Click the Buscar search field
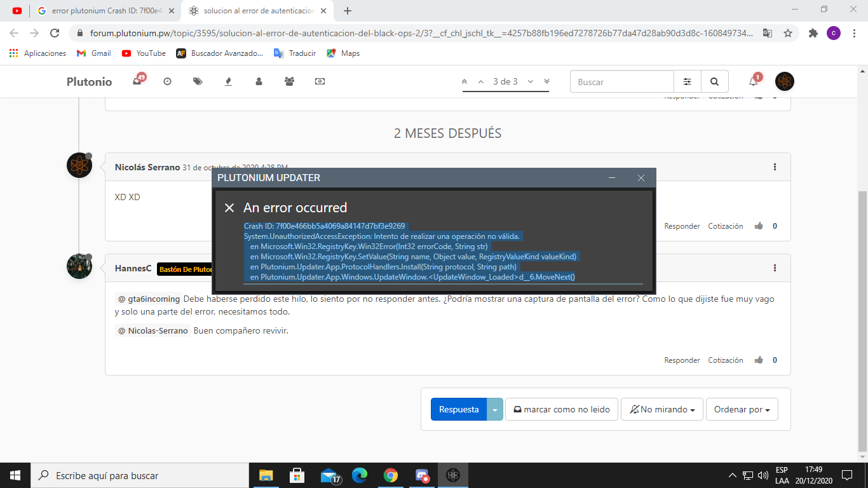The width and height of the screenshot is (868, 488). (622, 81)
